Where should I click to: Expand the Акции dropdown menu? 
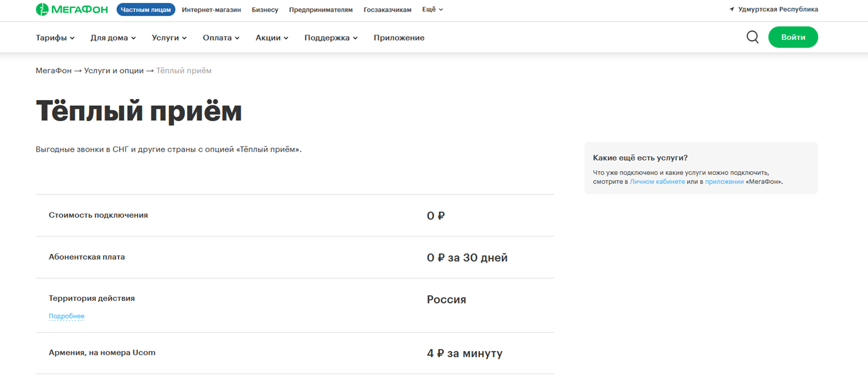pyautogui.click(x=272, y=38)
